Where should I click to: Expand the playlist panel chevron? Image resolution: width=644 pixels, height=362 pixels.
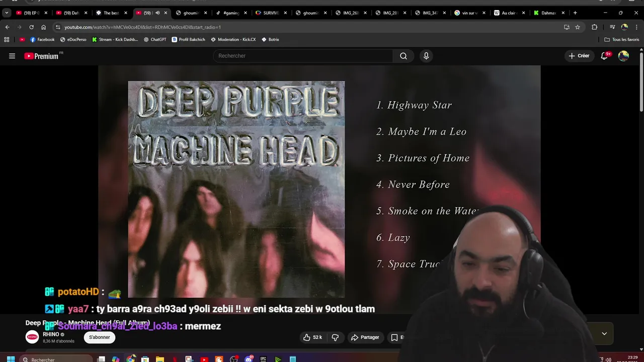click(604, 333)
